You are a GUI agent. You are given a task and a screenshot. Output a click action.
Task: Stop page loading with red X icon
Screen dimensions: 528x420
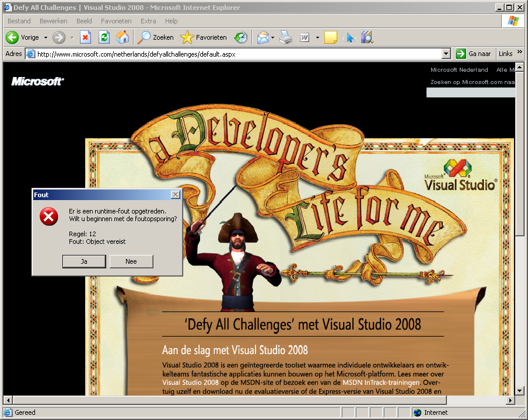(86, 37)
